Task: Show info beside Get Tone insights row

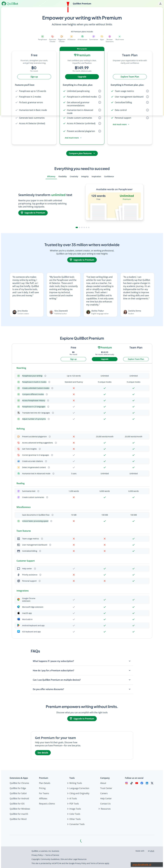Action: tap(40, 449)
